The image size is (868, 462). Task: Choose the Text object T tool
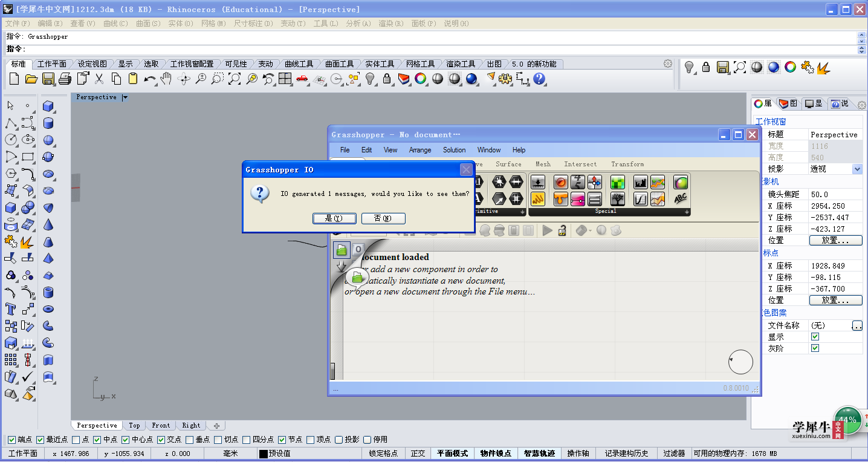10,310
